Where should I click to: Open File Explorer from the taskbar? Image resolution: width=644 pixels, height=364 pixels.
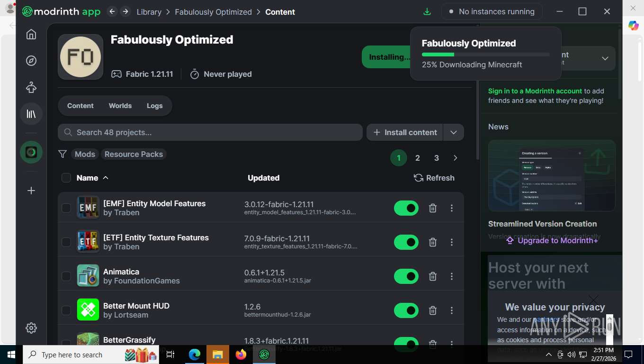tap(218, 355)
